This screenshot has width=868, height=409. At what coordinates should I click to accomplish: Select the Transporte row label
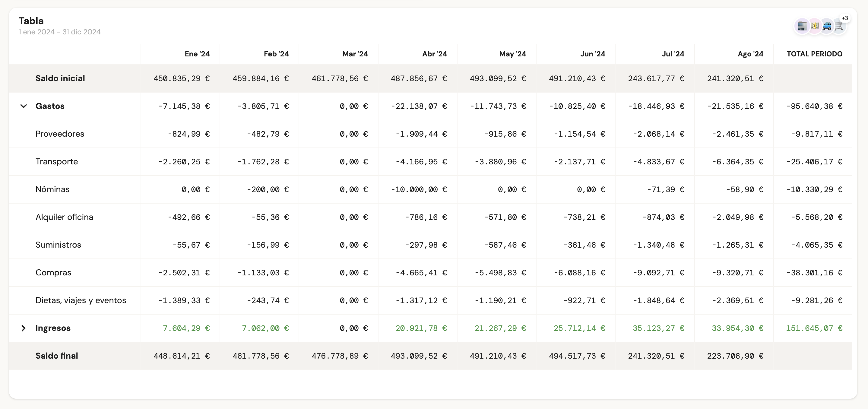tap(57, 162)
